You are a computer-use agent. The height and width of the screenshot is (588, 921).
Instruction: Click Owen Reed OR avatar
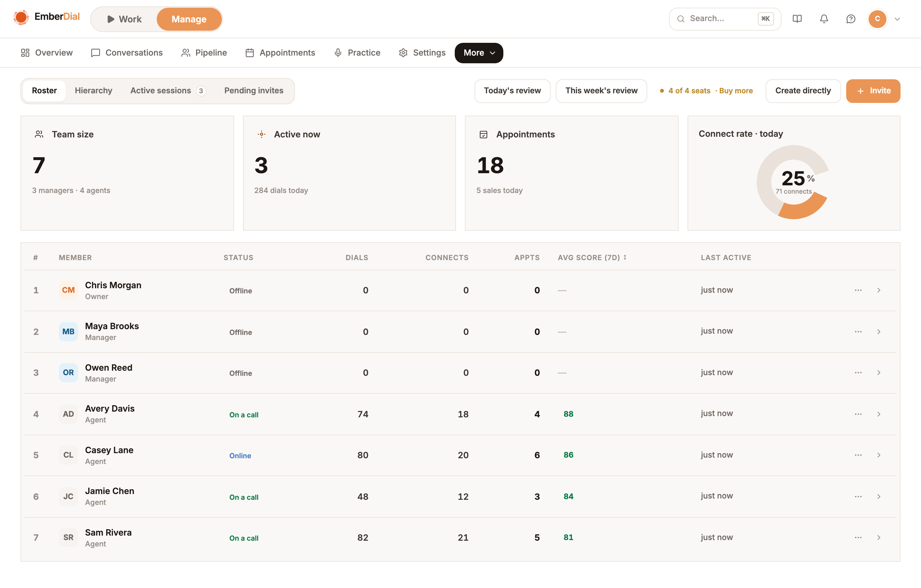tap(68, 372)
